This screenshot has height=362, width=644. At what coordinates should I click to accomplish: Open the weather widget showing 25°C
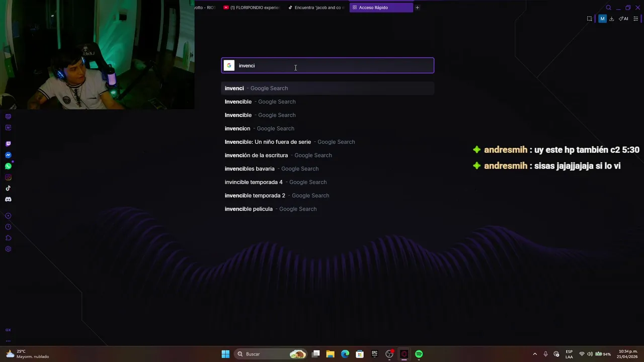pyautogui.click(x=28, y=354)
